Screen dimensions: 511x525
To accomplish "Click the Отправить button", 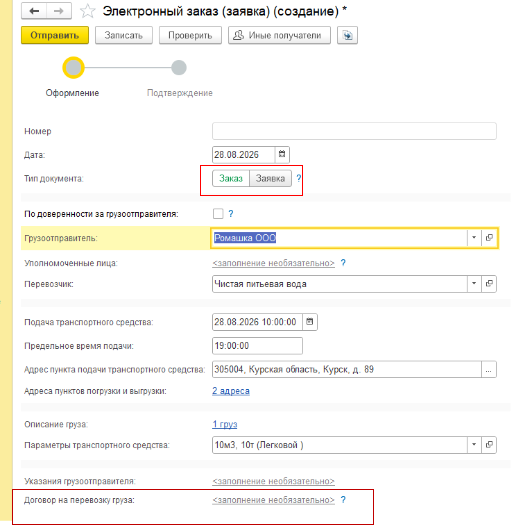I will [x=55, y=35].
